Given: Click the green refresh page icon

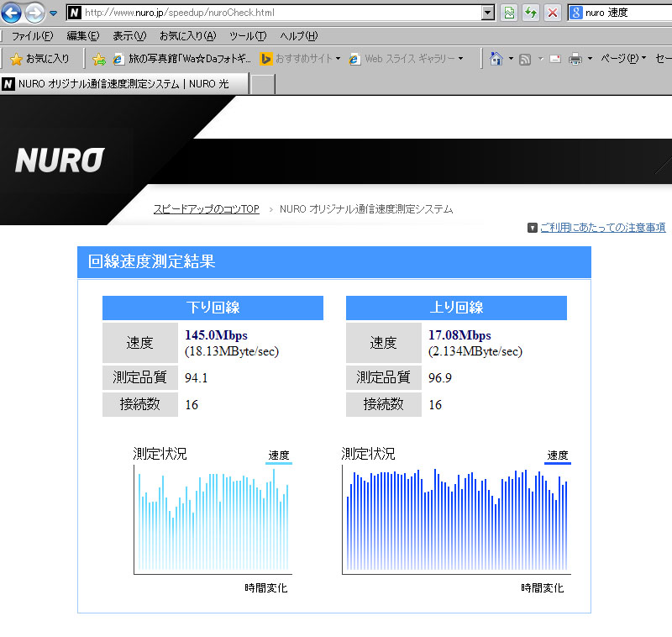Looking at the screenshot, I should pyautogui.click(x=531, y=13).
